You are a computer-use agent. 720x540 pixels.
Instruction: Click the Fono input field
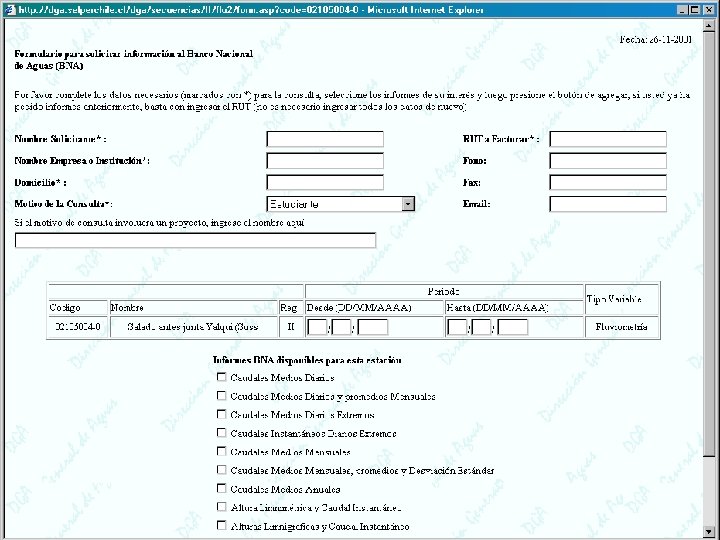pos(608,161)
